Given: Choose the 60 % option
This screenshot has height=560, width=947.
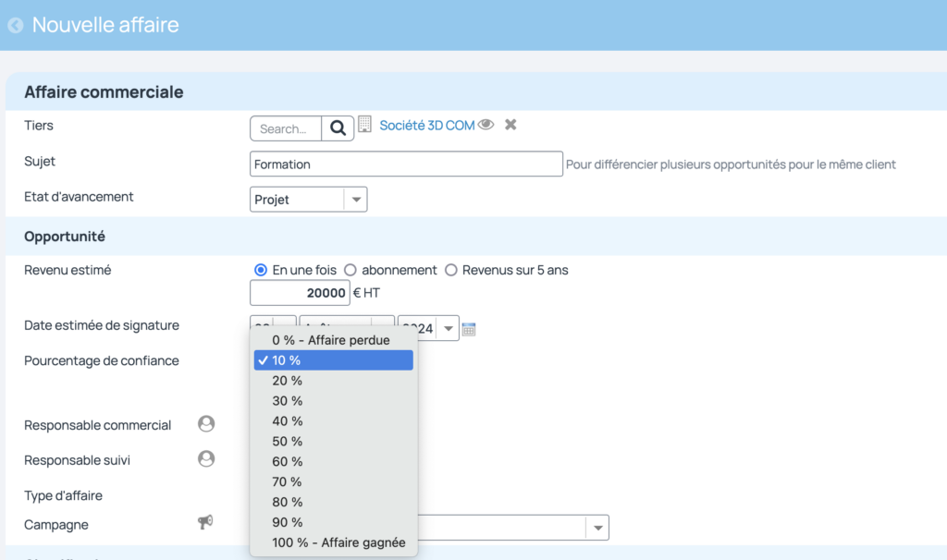Looking at the screenshot, I should click(x=333, y=462).
